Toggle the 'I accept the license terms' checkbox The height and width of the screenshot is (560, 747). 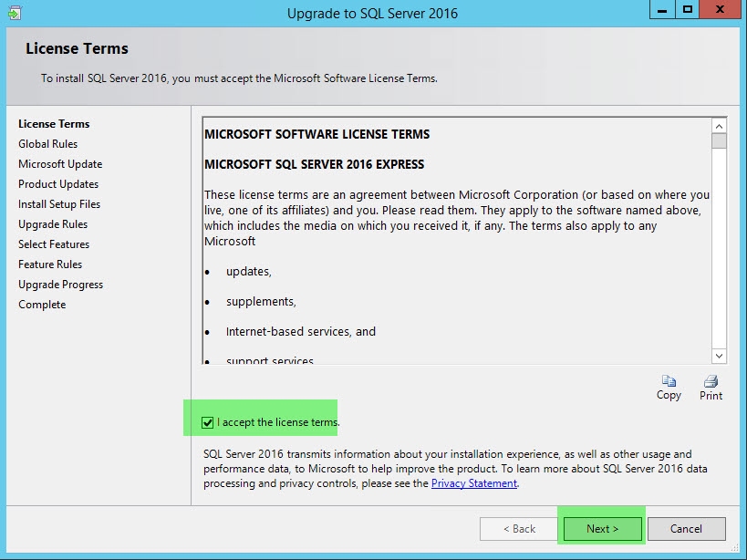pyautogui.click(x=207, y=422)
